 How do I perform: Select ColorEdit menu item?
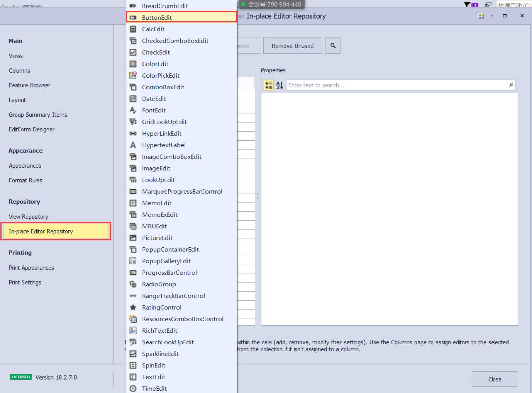coord(181,64)
